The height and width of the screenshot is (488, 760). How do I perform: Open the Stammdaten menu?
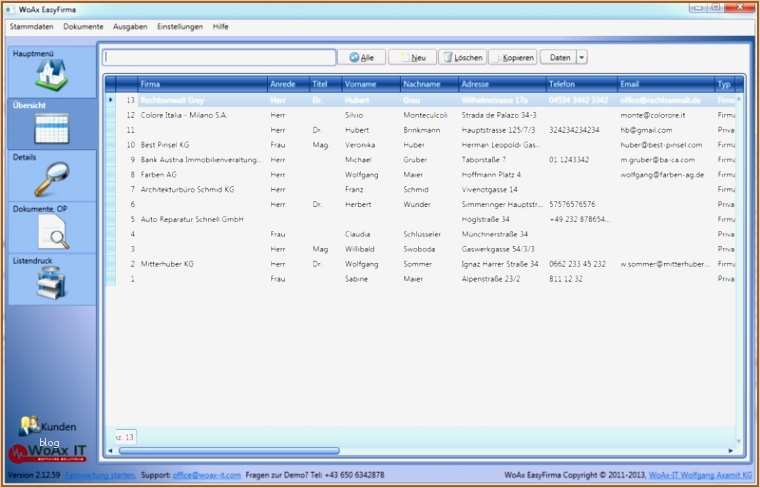(32, 27)
